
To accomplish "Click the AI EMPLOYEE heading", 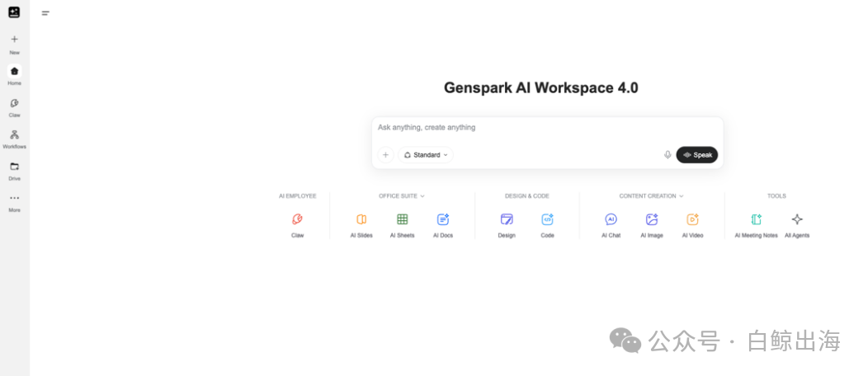I will 297,195.
